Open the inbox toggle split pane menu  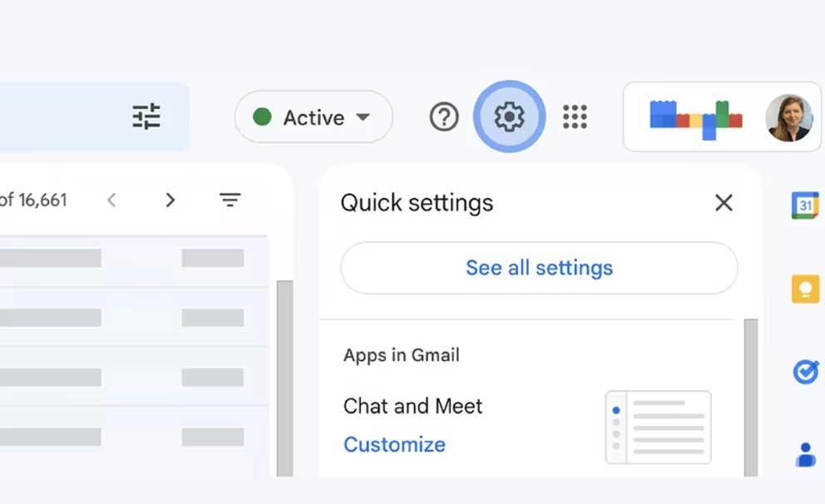[230, 200]
